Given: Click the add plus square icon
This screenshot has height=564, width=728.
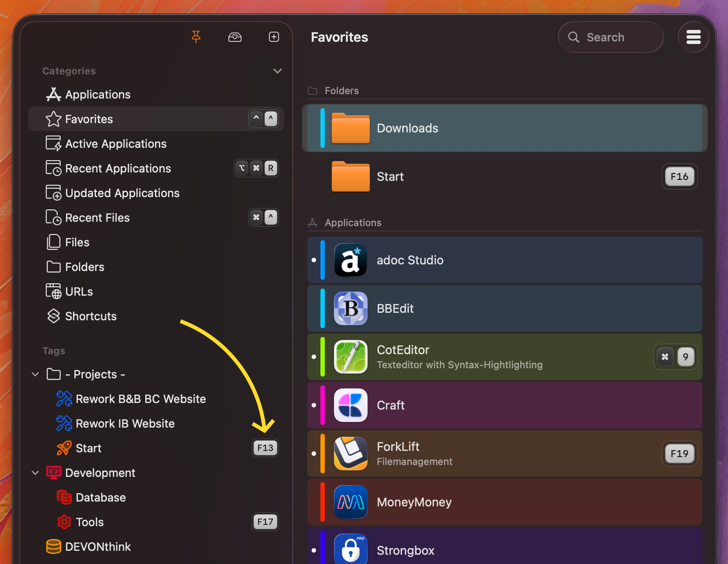Looking at the screenshot, I should pos(274,37).
